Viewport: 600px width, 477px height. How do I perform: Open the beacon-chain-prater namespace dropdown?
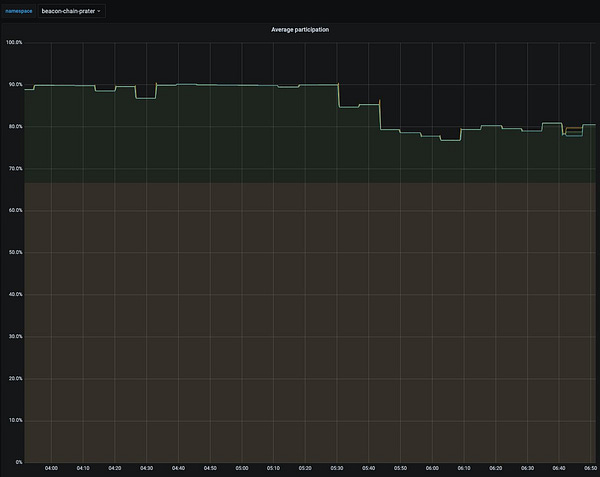coord(72,11)
